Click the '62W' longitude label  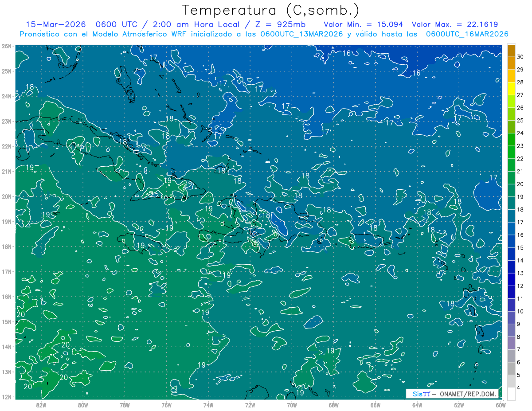458,405
